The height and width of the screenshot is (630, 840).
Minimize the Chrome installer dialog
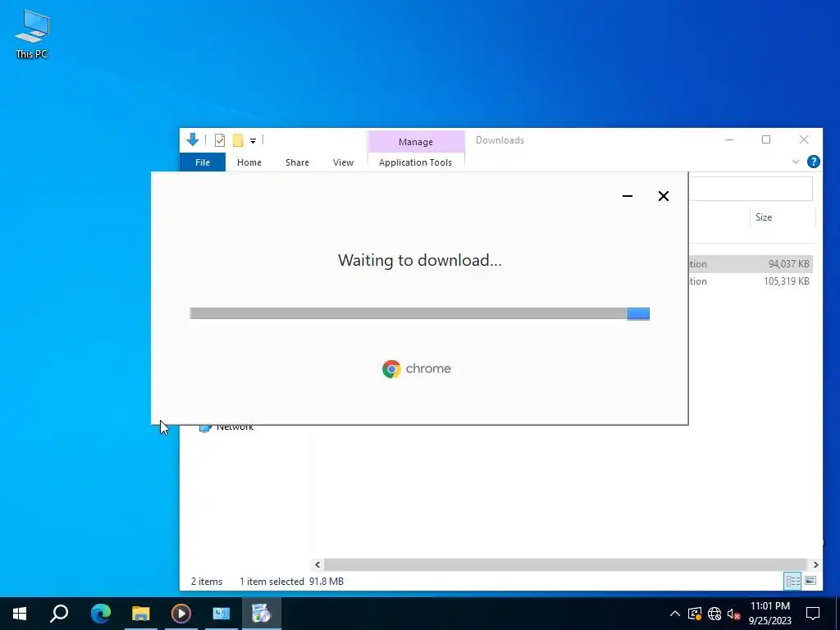pyautogui.click(x=628, y=196)
